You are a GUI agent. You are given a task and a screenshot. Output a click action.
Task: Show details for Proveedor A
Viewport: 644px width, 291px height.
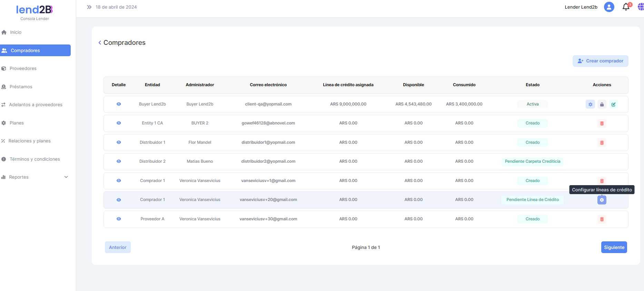tap(119, 219)
